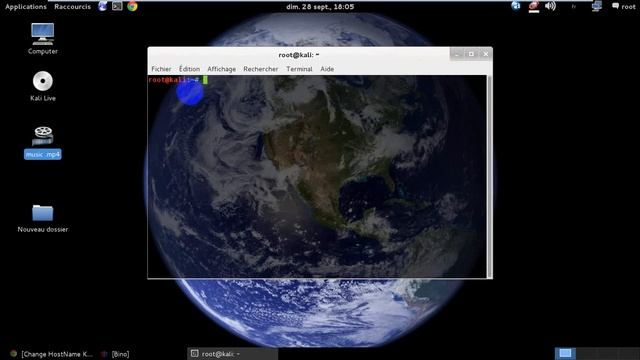
Task: Open the Édition menu in terminal
Action: 189,69
